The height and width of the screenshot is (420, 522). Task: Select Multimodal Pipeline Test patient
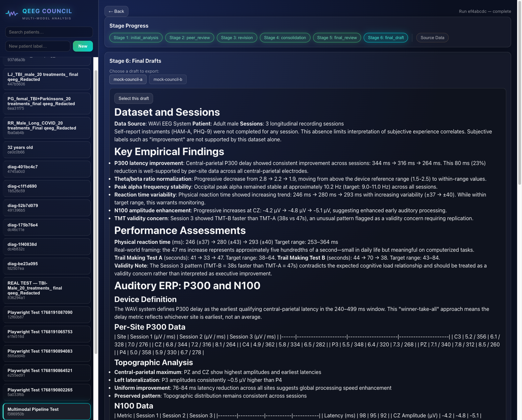click(47, 411)
